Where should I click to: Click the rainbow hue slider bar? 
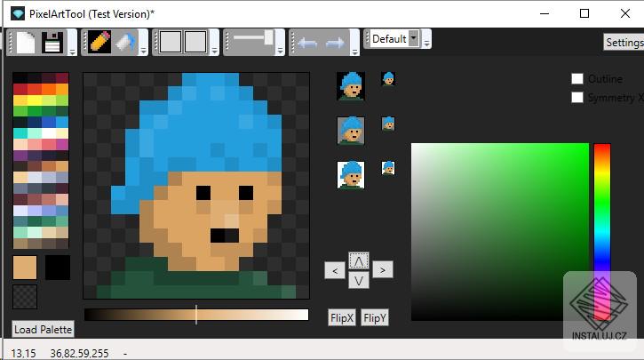pos(602,232)
